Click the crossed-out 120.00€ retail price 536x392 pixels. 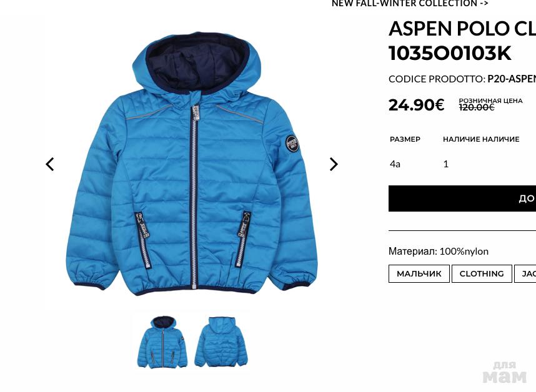pos(477,107)
